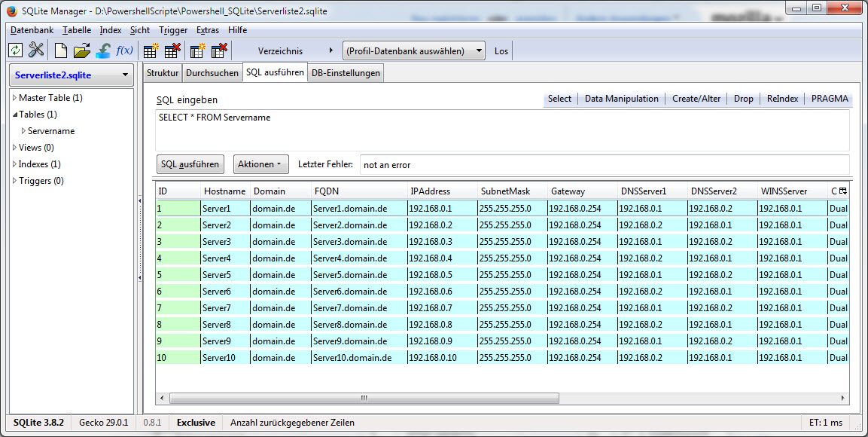Click the Exclusive label in the status bar
This screenshot has width=868, height=437.
(196, 423)
